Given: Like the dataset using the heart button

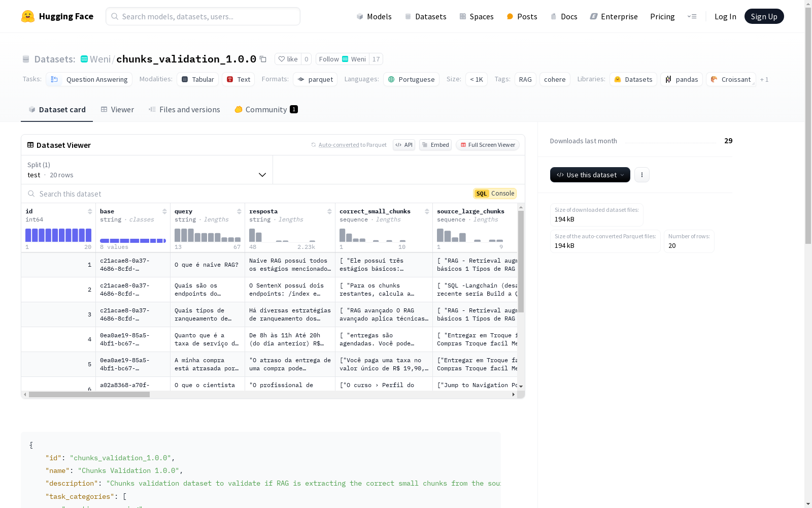Looking at the screenshot, I should coord(288,59).
